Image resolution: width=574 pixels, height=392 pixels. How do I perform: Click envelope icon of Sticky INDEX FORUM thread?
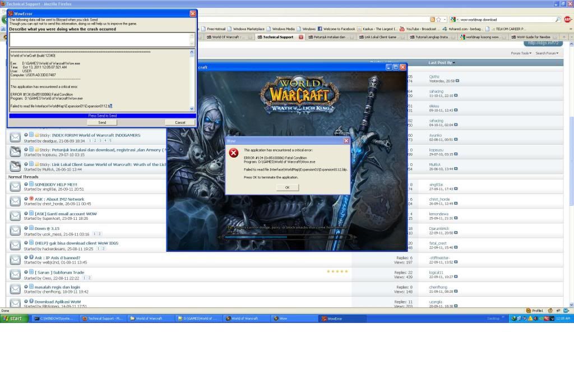tap(15, 137)
